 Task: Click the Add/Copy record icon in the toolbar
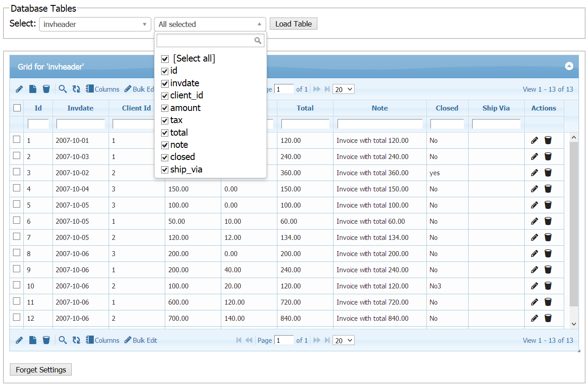pos(32,89)
